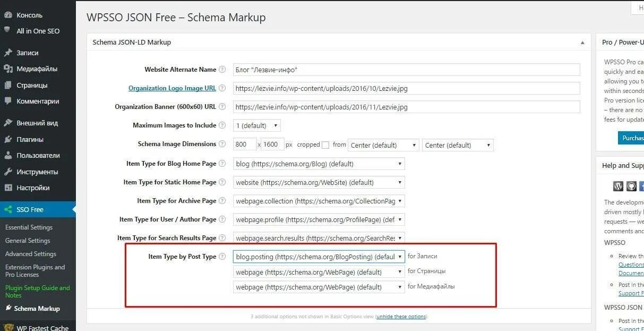This screenshot has height=331, width=644.
Task: Click the GitHub icon in Help and Support
Action: click(631, 186)
